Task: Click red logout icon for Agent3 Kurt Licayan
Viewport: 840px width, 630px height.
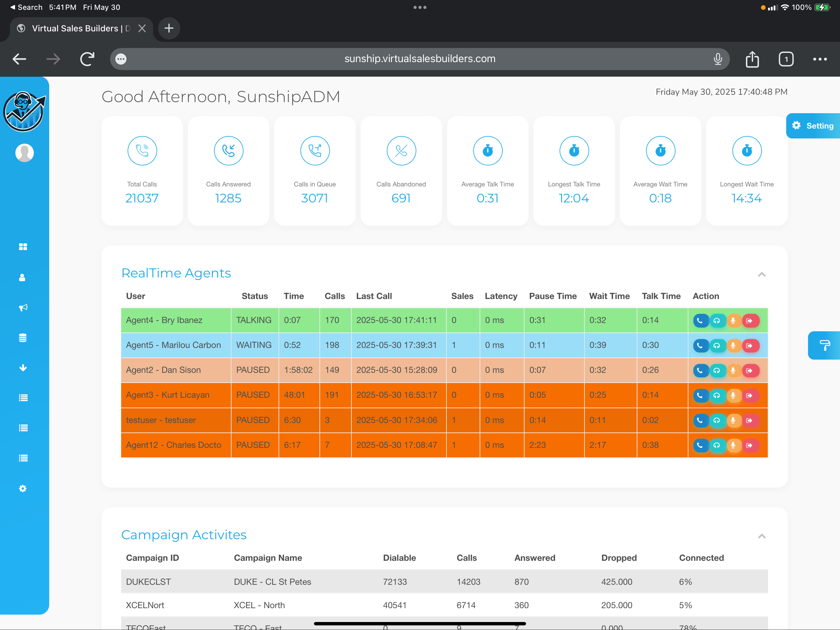Action: pos(750,396)
